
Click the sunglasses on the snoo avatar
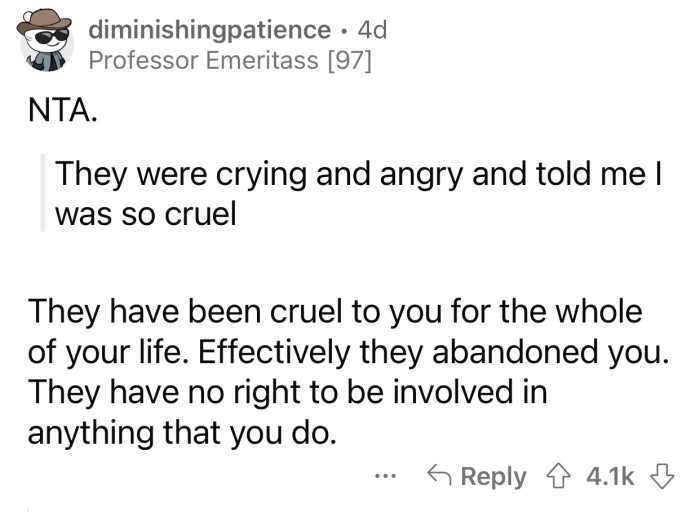(50, 37)
